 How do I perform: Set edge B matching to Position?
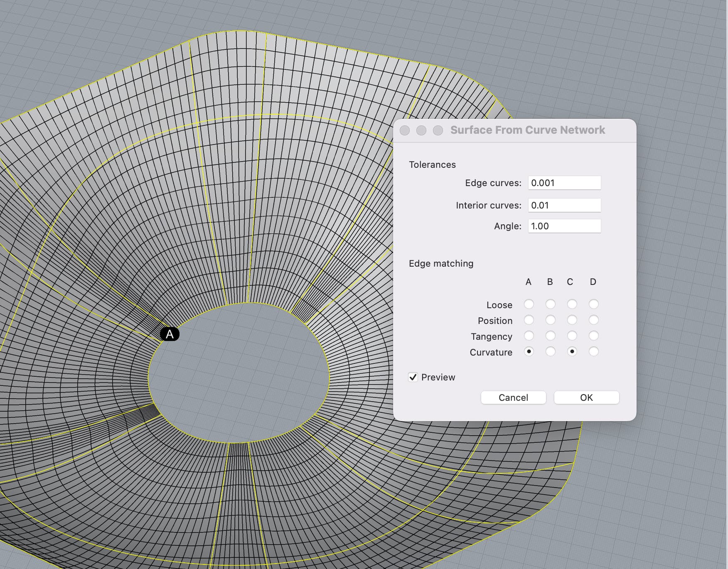[550, 320]
